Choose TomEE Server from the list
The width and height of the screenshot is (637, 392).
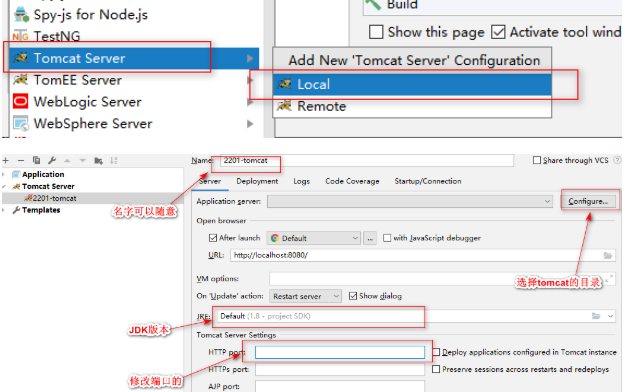pos(78,80)
